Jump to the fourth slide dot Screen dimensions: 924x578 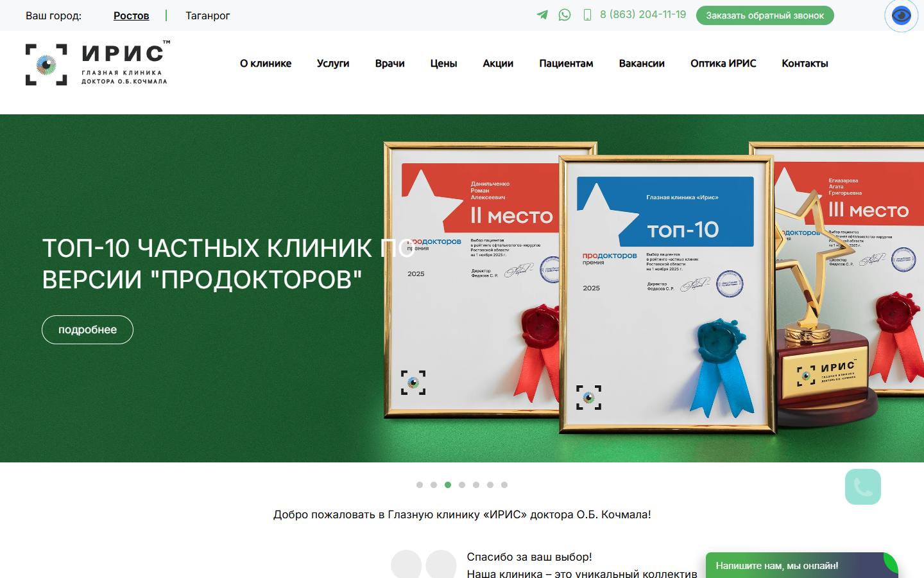click(x=462, y=485)
